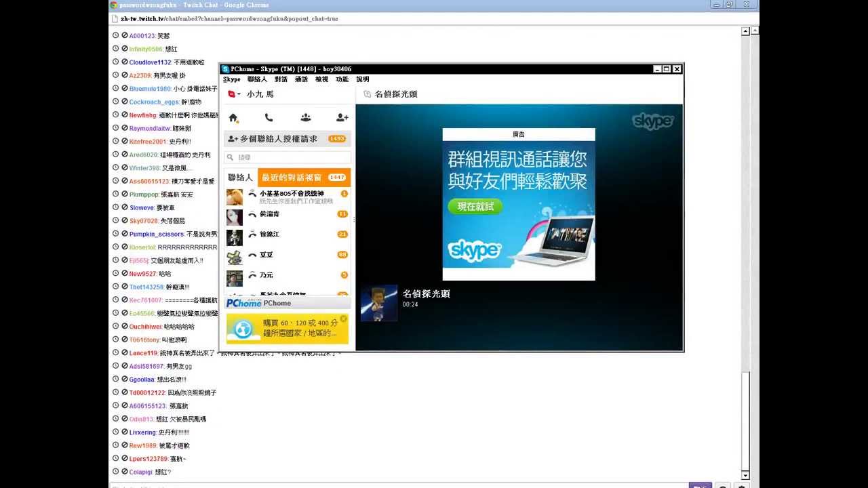The height and width of the screenshot is (488, 868).
Task: Click the Skype credit purchase banner text
Action: 300,328
